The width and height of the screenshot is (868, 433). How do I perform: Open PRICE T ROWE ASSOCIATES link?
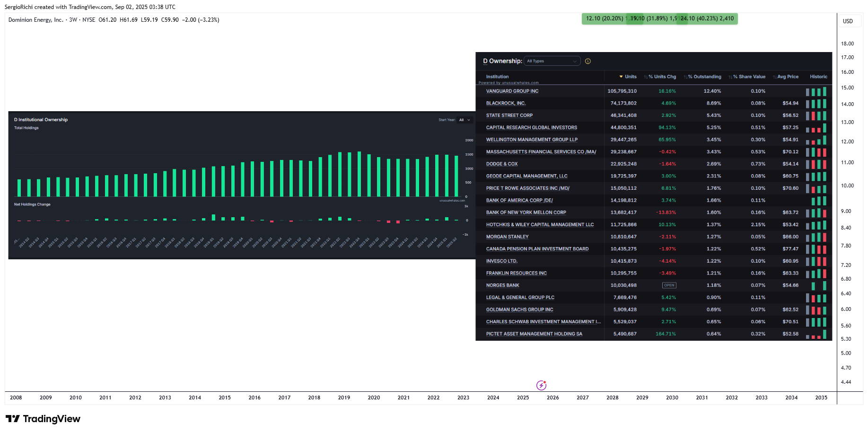coord(528,188)
